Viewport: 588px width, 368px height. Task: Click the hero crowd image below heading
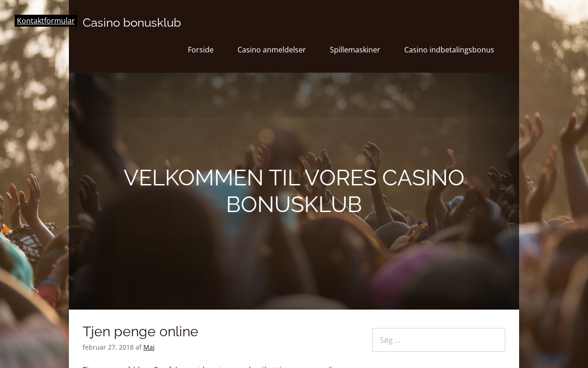click(294, 267)
